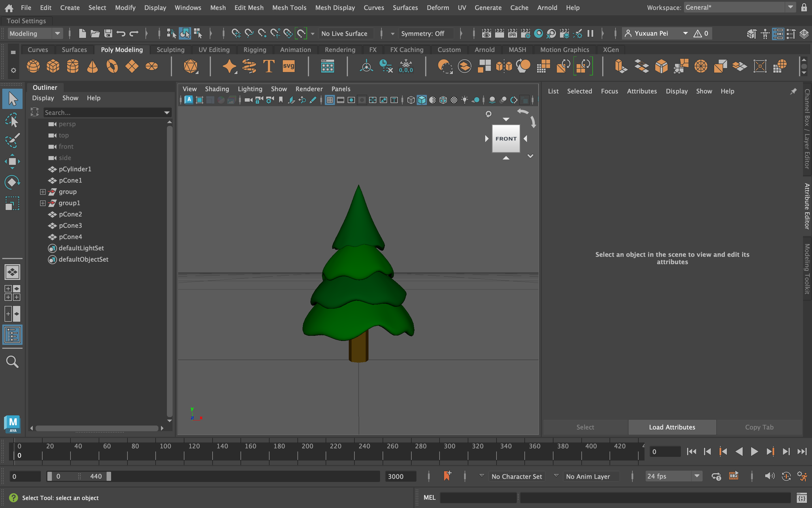Click the Load Attributes button
812x508 pixels.
(672, 427)
